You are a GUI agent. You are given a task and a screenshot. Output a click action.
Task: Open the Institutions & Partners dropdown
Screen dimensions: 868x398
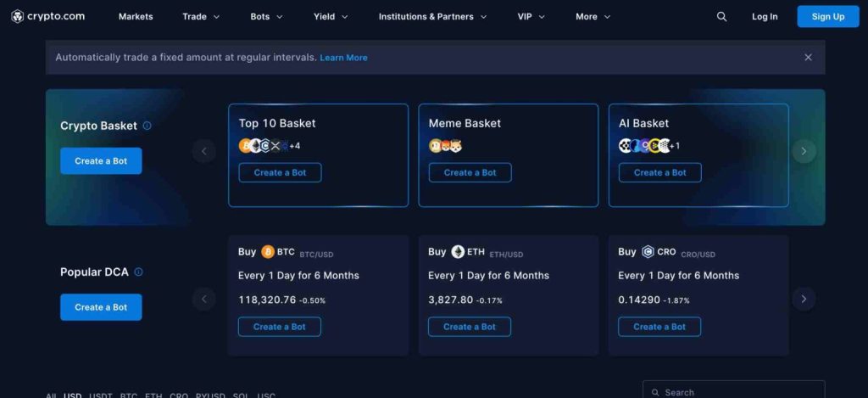(x=432, y=16)
